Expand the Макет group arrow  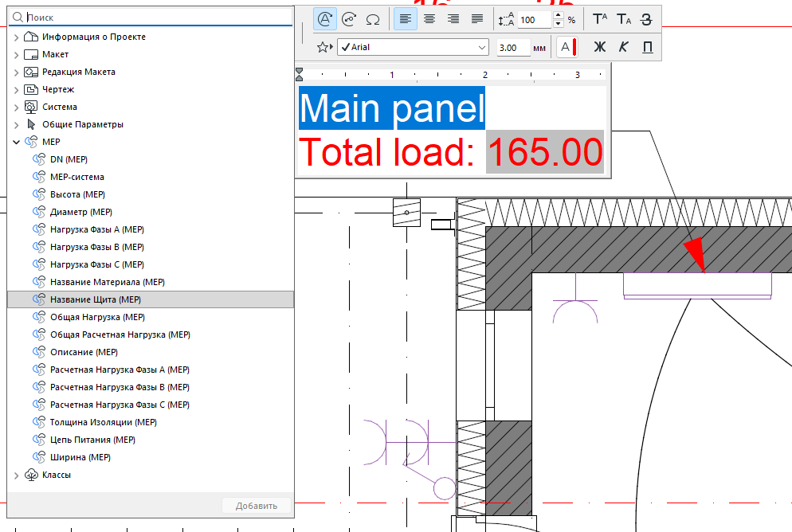point(16,54)
